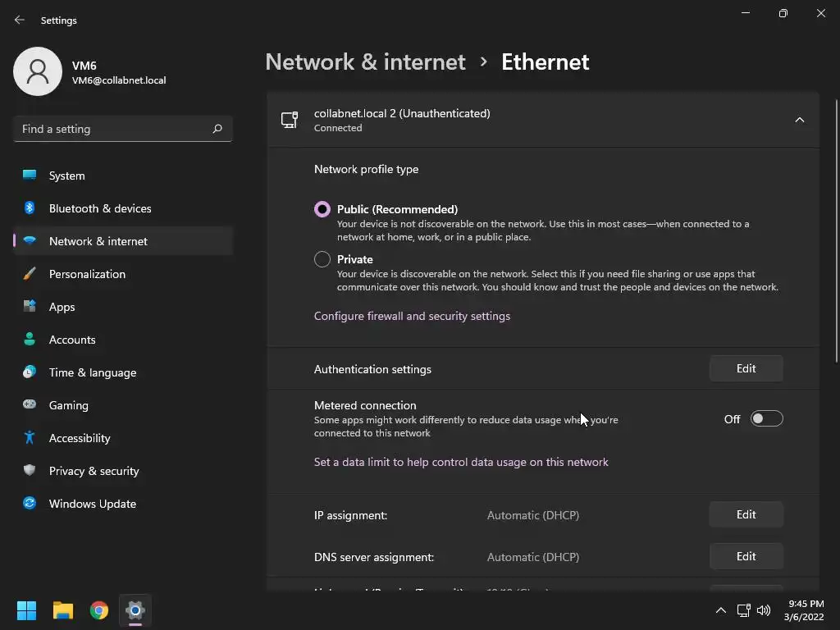Screen dimensions: 840x630
Task: Go to Time & language settings
Action: click(x=93, y=372)
